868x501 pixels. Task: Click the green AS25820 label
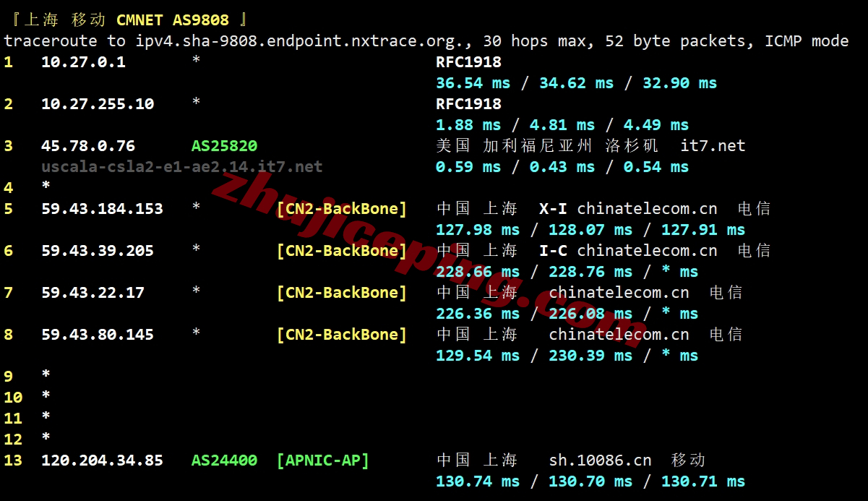point(224,146)
